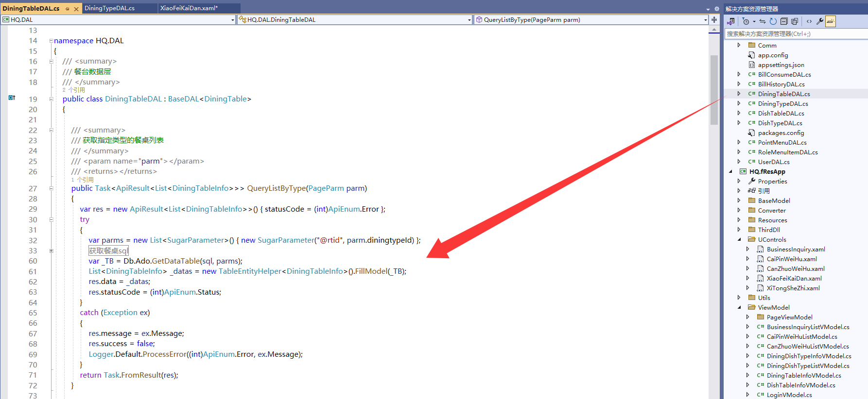This screenshot has width=868, height=399.
Task: Click the editor vertical scrollbar thumb
Action: pyautogui.click(x=714, y=90)
